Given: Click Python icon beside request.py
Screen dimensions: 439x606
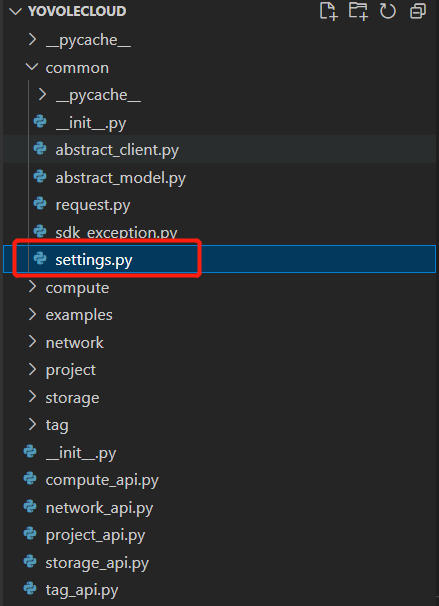Looking at the screenshot, I should coord(40,203).
